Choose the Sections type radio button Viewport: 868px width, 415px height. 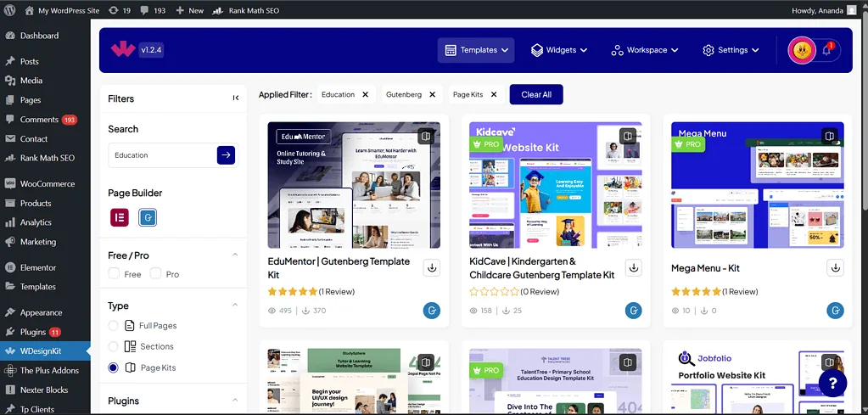coord(114,346)
